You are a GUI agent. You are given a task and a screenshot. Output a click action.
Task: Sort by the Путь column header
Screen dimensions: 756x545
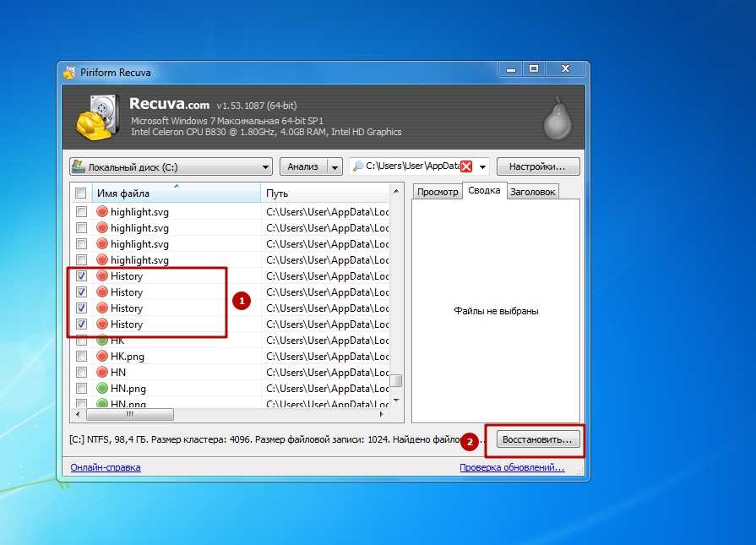(x=326, y=193)
